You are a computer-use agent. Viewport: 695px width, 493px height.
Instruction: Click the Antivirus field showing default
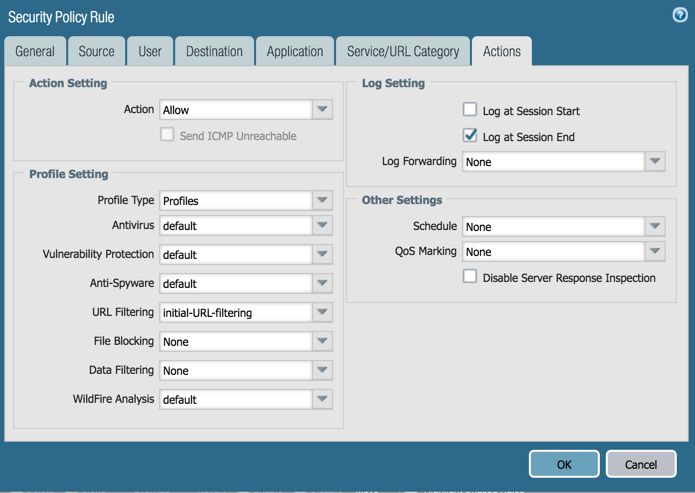[236, 226]
